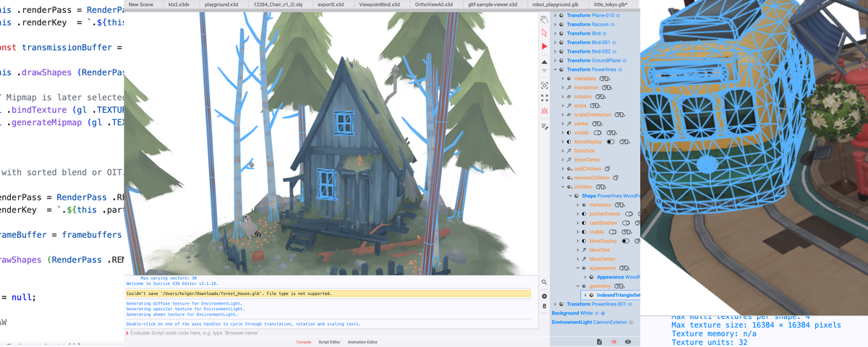Viewport: 868px width, 347px height.
Task: Toggle bboxDisplay switch under Powerlines transform
Action: [610, 142]
